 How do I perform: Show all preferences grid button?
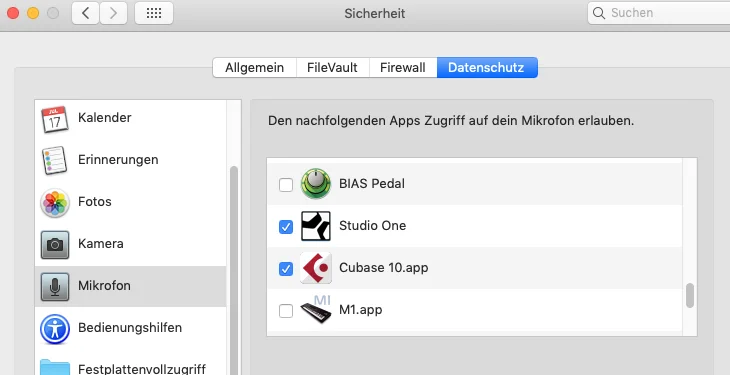point(154,13)
